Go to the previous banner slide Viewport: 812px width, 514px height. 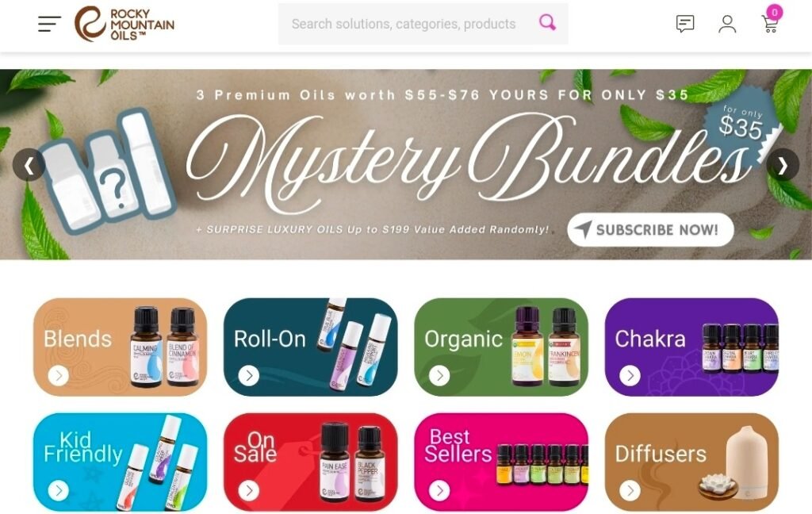click(29, 165)
